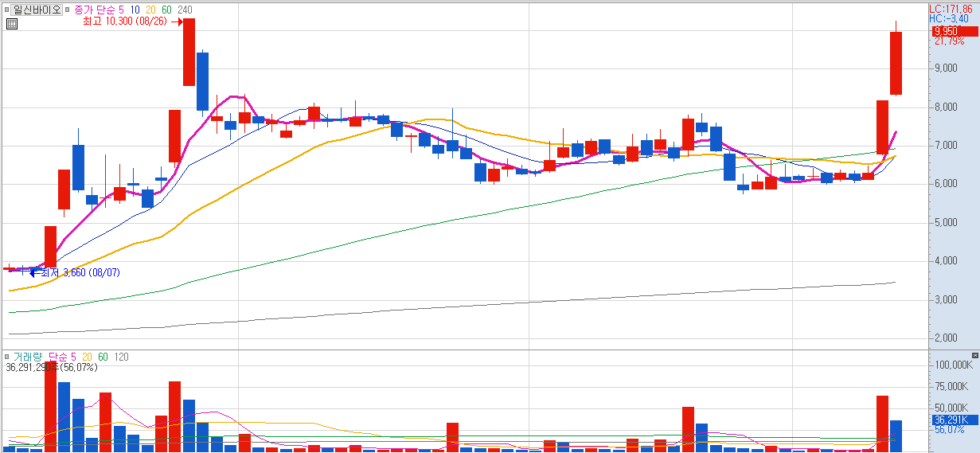
Task: Toggle the small square before 종가 단순
Action: coord(68,10)
